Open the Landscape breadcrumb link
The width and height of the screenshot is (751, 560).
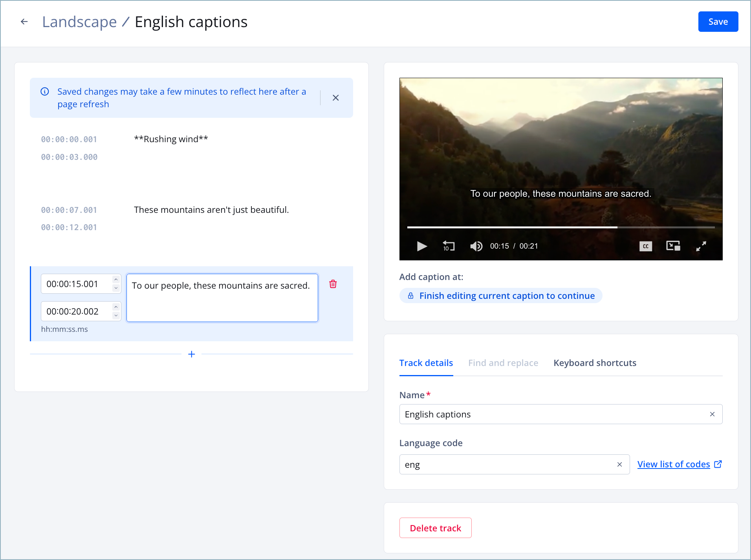(x=79, y=22)
